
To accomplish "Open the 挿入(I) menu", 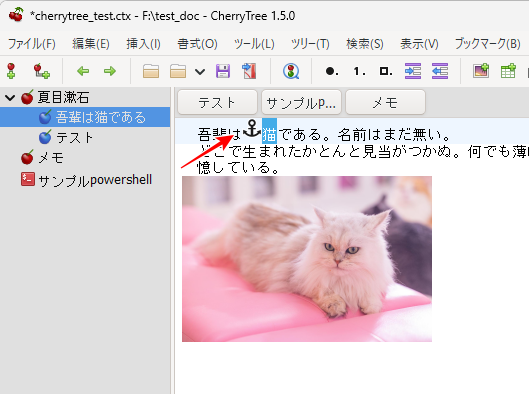I will [x=143, y=44].
